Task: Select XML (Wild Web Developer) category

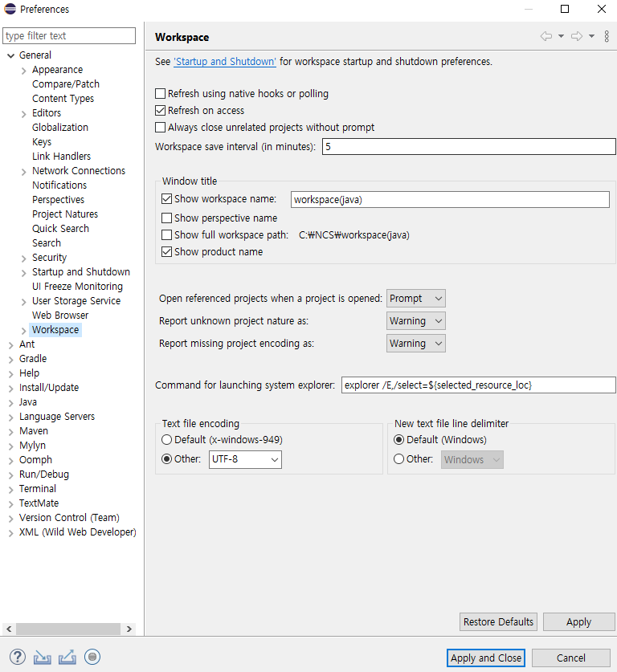Action: click(78, 531)
